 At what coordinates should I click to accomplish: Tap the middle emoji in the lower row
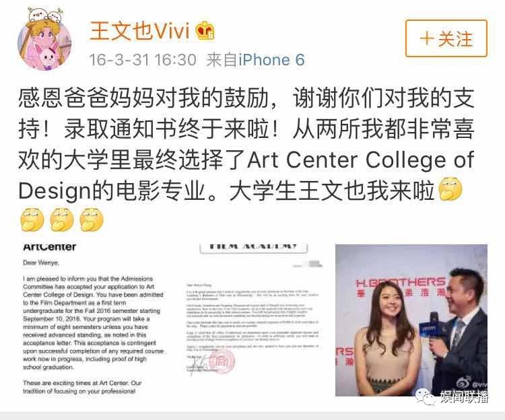62,219
